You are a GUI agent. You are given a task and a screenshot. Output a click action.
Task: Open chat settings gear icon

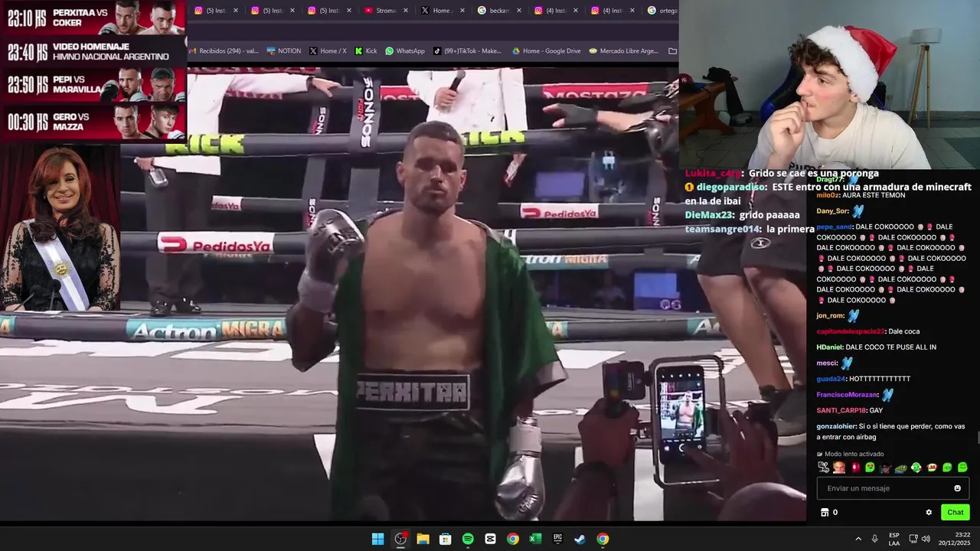coord(929,512)
